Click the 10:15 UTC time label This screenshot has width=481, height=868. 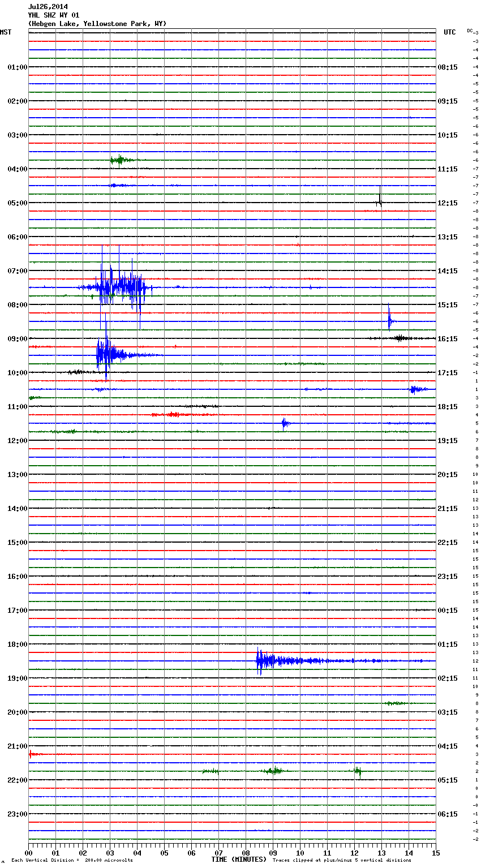point(448,135)
